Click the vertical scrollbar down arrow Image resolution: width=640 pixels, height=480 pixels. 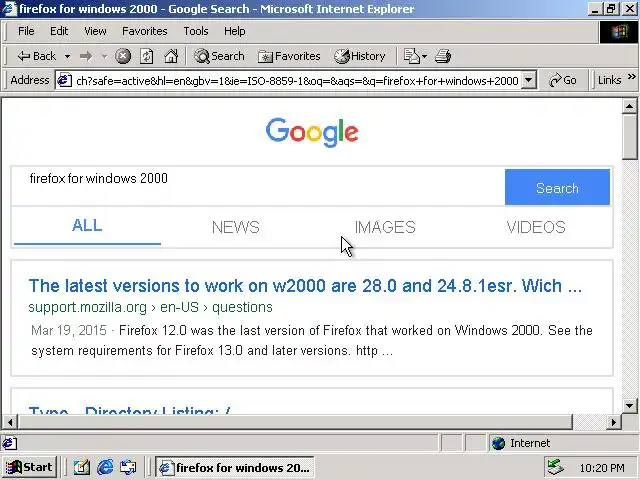(x=630, y=406)
